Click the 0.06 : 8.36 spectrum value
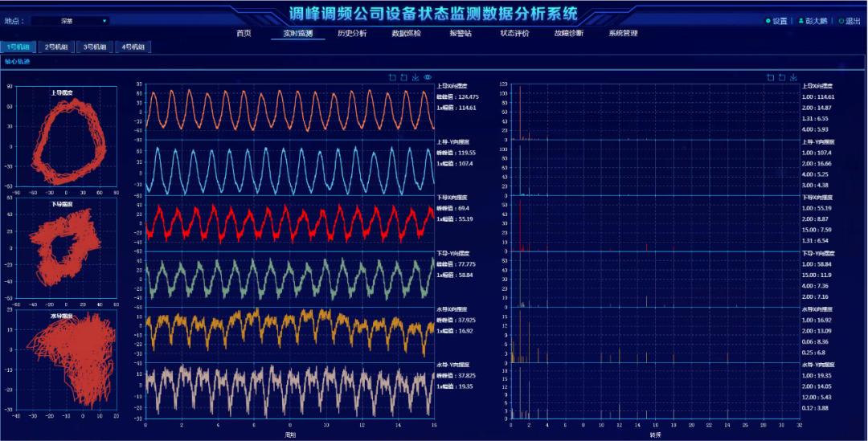The height and width of the screenshot is (441, 868). click(816, 342)
